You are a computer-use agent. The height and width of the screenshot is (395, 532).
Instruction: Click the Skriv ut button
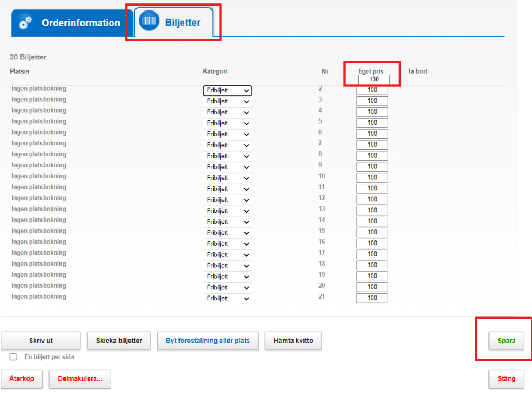(41, 341)
